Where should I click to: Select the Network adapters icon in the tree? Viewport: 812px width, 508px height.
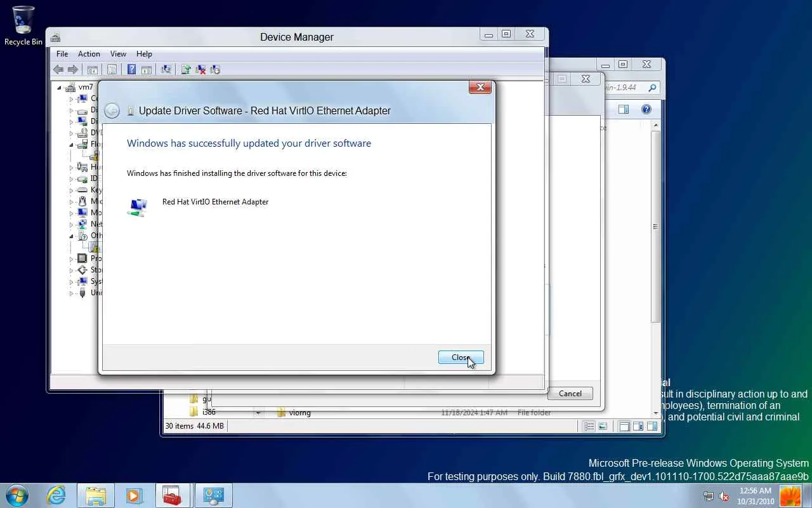pyautogui.click(x=82, y=224)
